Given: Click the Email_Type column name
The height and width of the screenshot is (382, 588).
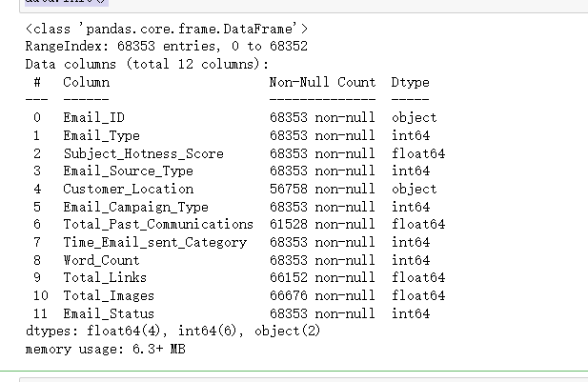Looking at the screenshot, I should [101, 136].
